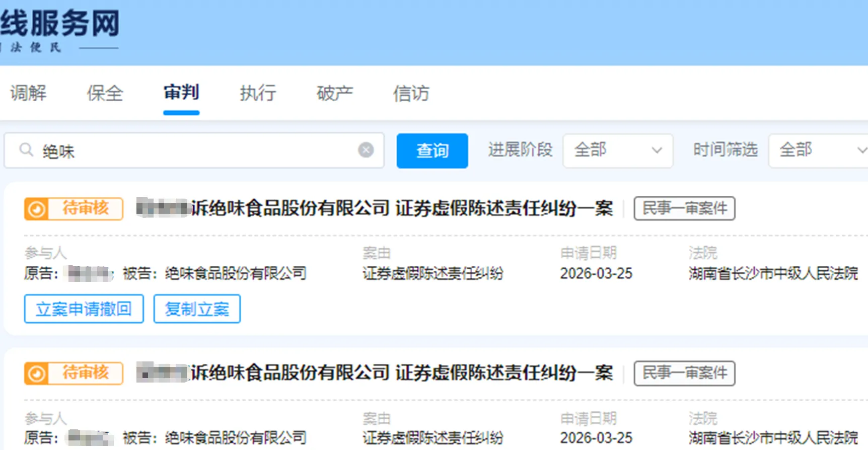Click first case defendant 被告：绝味食品股份有限公司
This screenshot has height=450, width=868.
(x=215, y=273)
